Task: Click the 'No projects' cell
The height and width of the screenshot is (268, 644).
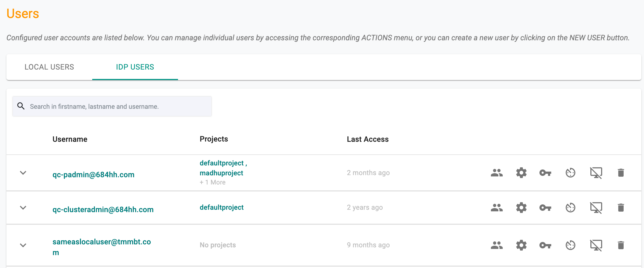Action: 218,245
